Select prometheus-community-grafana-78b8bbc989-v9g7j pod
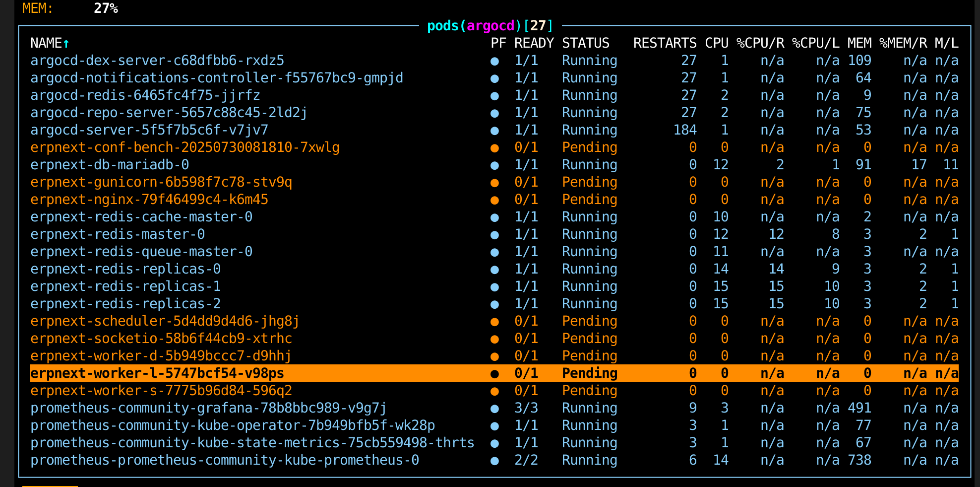The height and width of the screenshot is (487, 980). click(494, 408)
